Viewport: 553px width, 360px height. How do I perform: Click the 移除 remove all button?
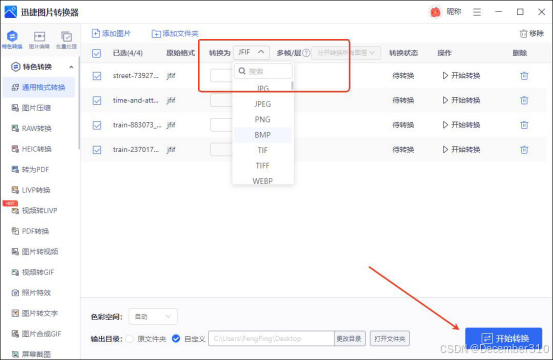(531, 33)
